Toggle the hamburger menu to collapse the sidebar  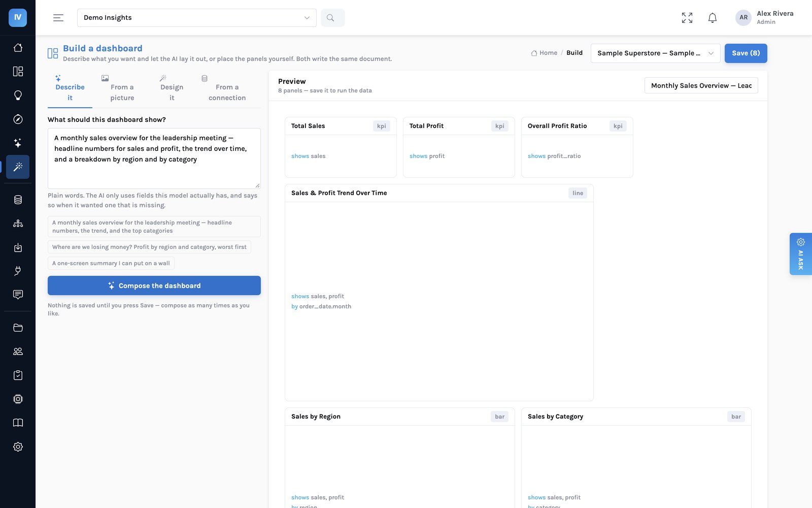tap(58, 18)
